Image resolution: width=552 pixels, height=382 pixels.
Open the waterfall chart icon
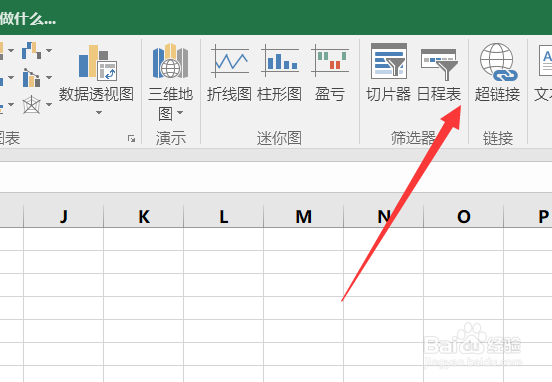pos(31,50)
